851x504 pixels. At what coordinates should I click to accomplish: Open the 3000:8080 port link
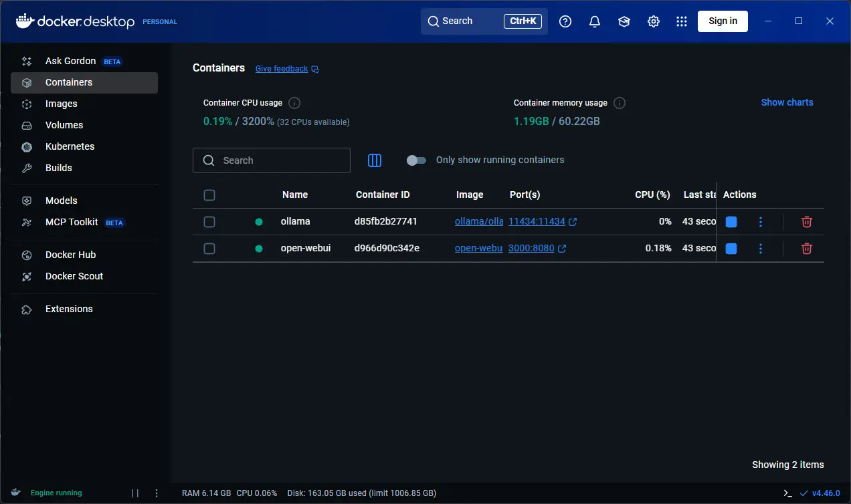(x=531, y=248)
